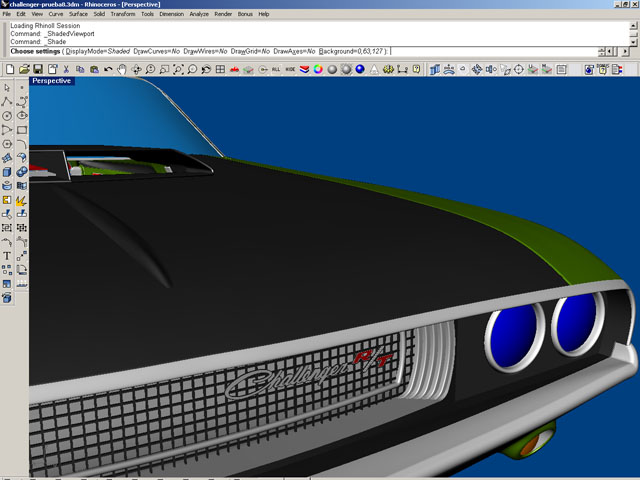Open the File menu

coord(7,14)
